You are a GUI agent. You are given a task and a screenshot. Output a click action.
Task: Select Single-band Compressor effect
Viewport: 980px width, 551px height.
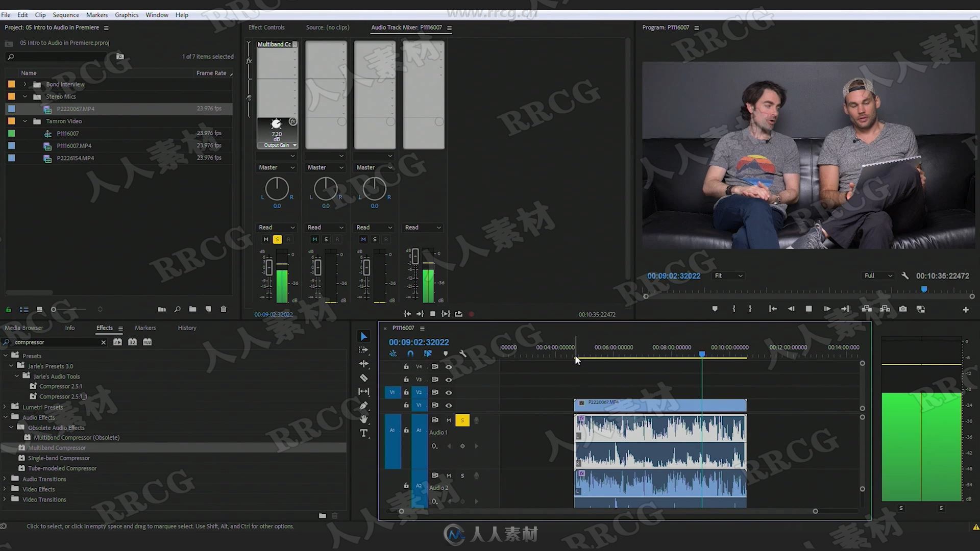[x=59, y=458]
